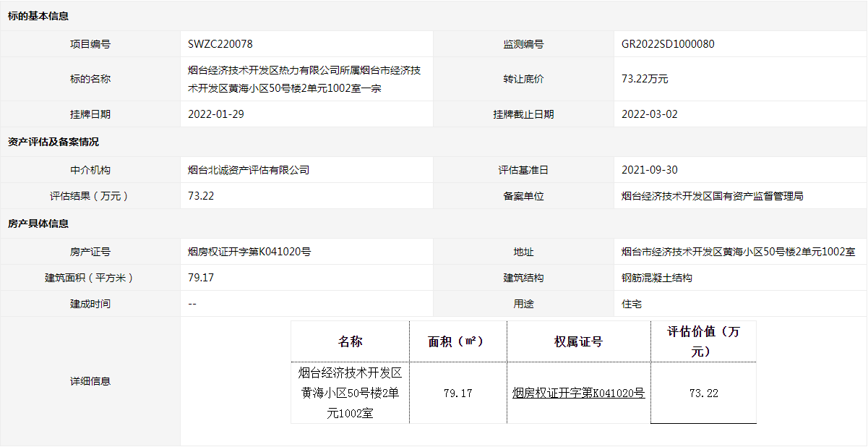Click the 权属证号 column header
868x447 pixels.
click(x=578, y=341)
